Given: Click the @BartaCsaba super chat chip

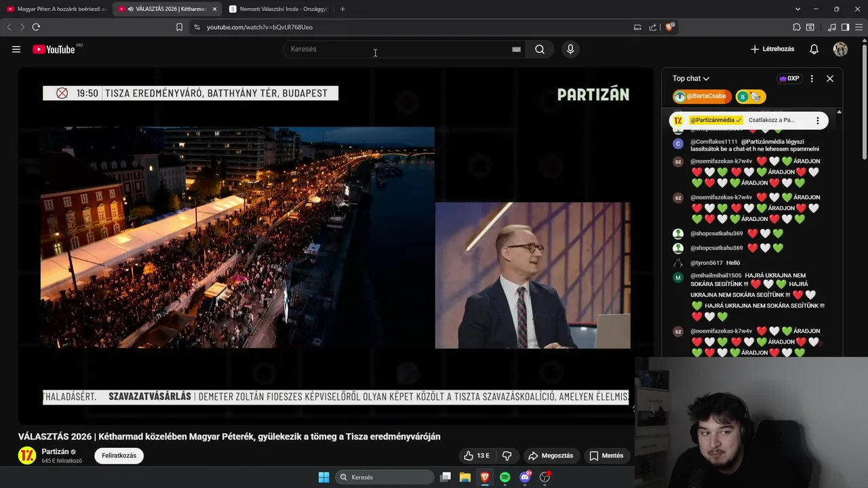Looking at the screenshot, I should click(702, 96).
